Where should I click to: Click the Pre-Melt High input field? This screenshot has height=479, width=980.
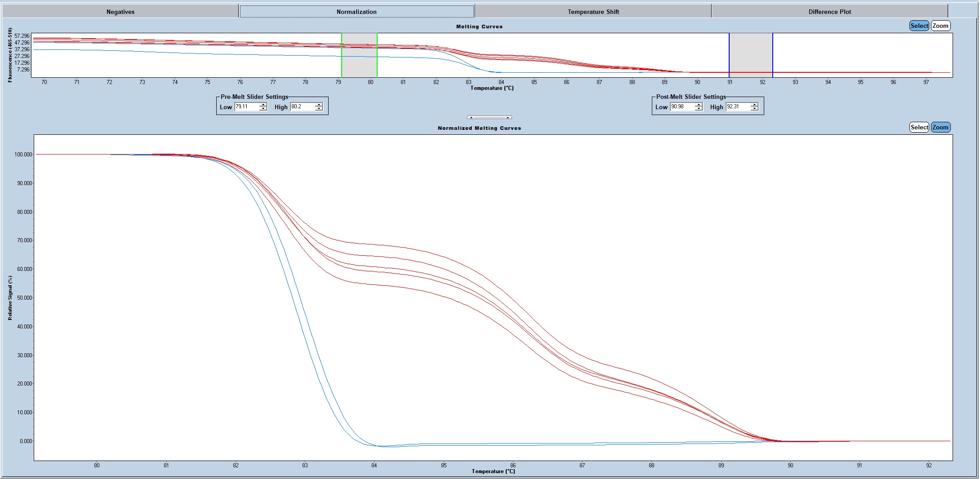click(x=302, y=107)
